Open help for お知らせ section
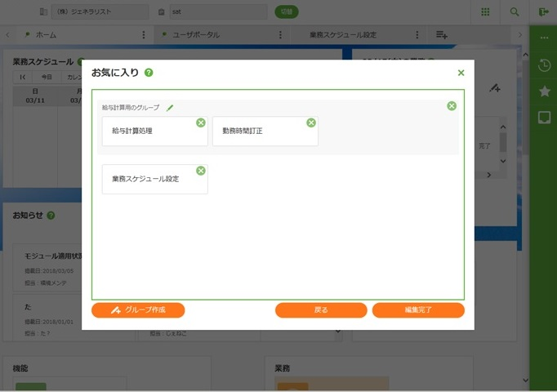 pyautogui.click(x=51, y=215)
